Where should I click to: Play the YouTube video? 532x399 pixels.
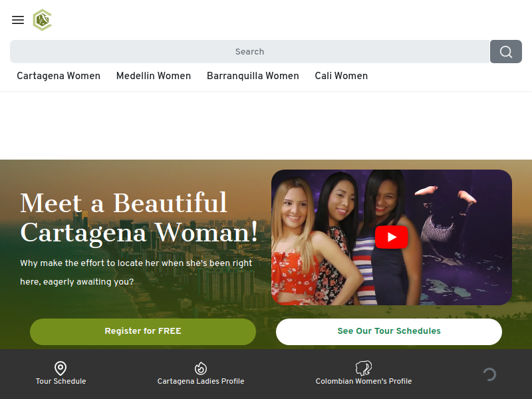tap(392, 237)
